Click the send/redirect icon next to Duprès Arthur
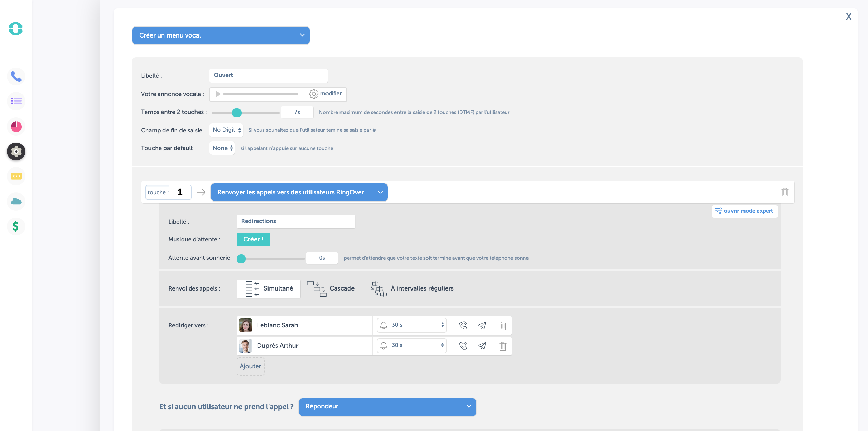Screen dimensions: 868x431 pos(482,345)
